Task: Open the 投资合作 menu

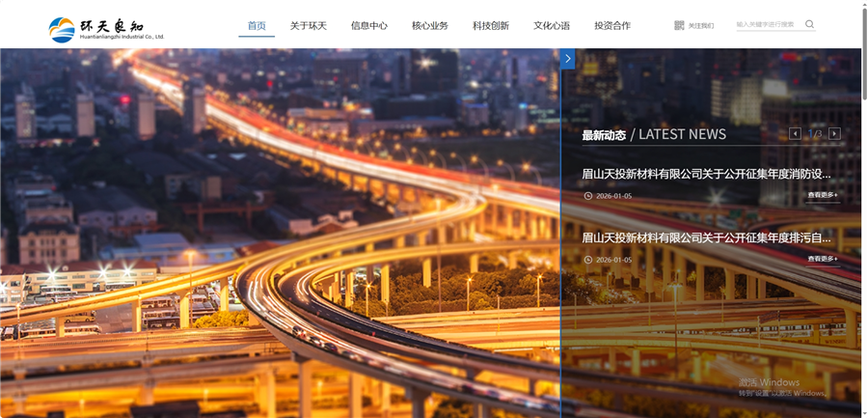Action: [612, 26]
